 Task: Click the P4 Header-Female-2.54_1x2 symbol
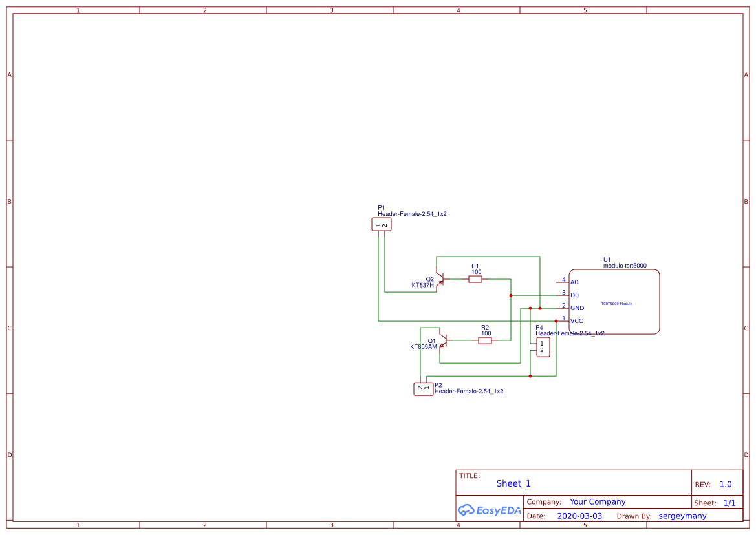tap(541, 347)
